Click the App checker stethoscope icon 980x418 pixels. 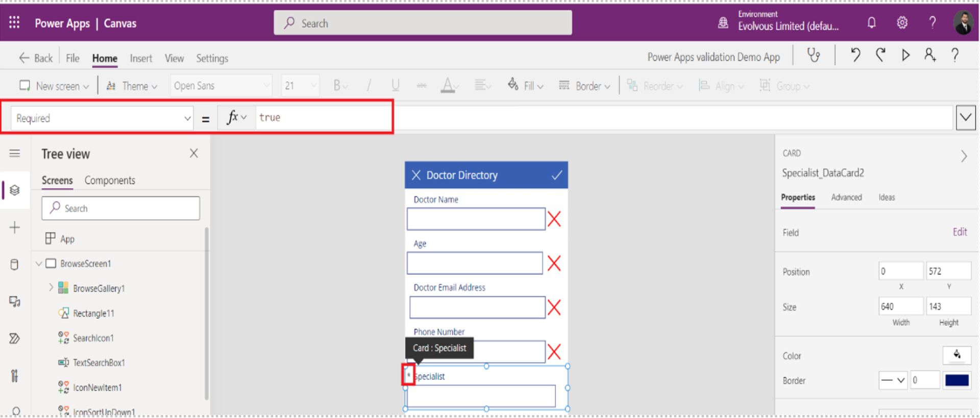click(x=814, y=55)
